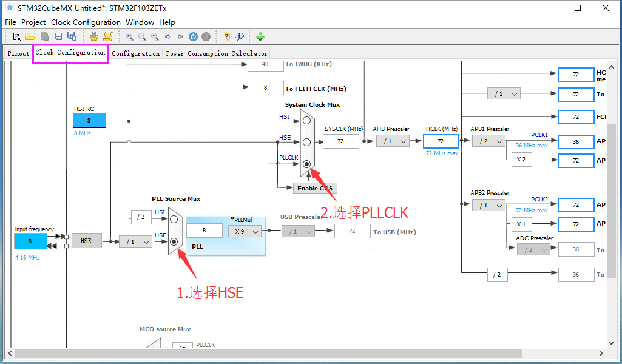The height and width of the screenshot is (364, 622).
Task: Click the greyed Import Project icon
Action: pyautogui.click(x=44, y=36)
